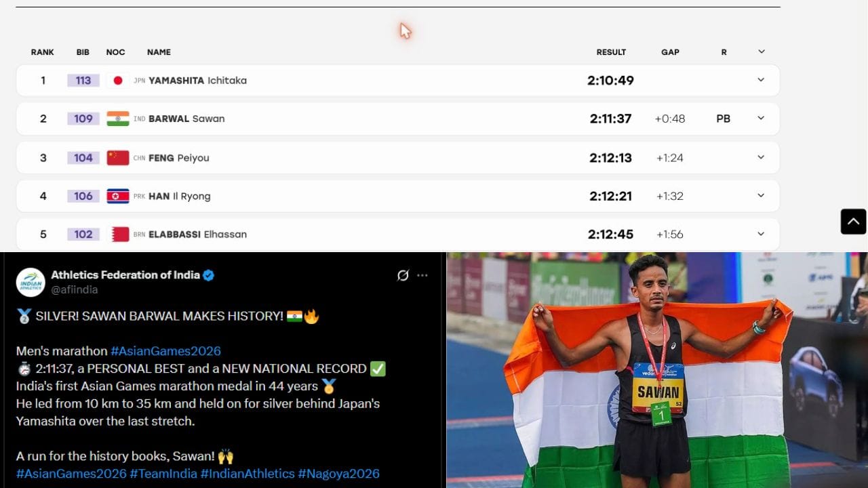The height and width of the screenshot is (488, 868).
Task: Click the result time 2:12:45
Action: (x=610, y=235)
